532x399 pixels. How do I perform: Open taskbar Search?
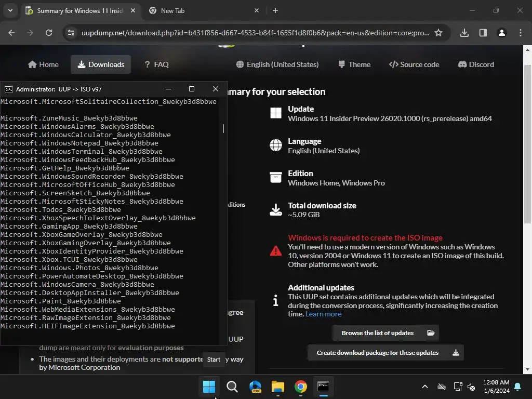click(232, 387)
